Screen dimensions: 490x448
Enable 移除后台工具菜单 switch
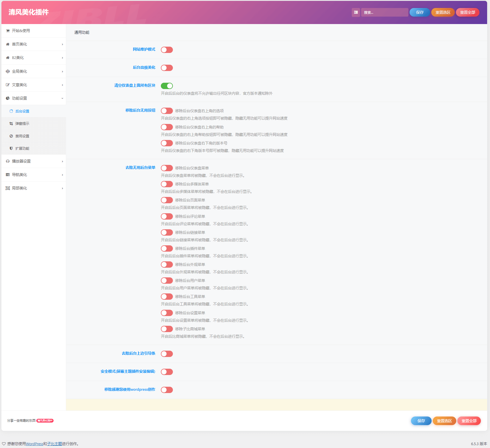coord(167,297)
